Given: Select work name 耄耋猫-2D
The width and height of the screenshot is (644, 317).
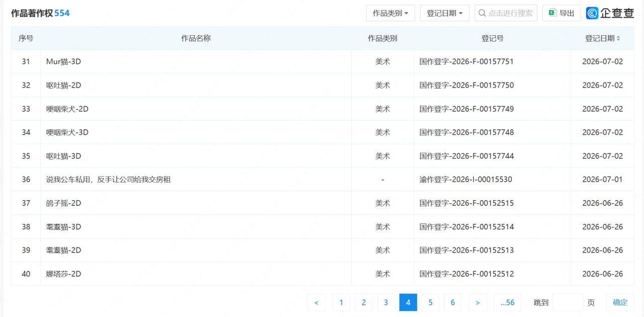Looking at the screenshot, I should [x=63, y=250].
